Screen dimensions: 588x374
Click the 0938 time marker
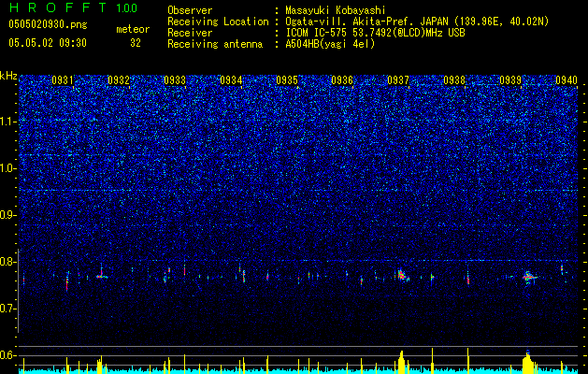coord(454,79)
